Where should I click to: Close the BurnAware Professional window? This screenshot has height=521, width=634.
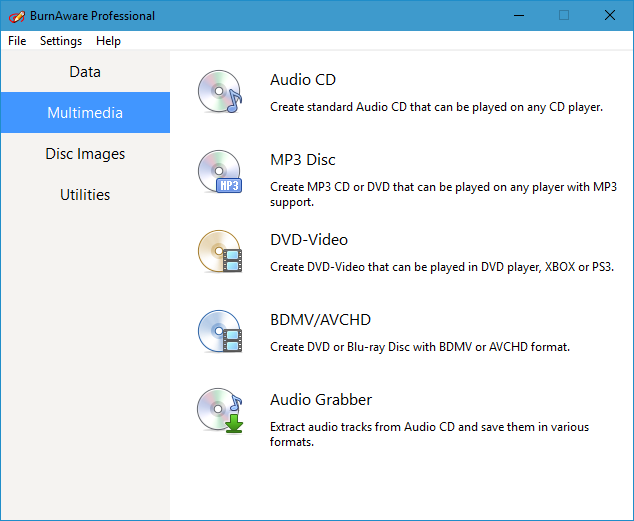click(x=610, y=16)
